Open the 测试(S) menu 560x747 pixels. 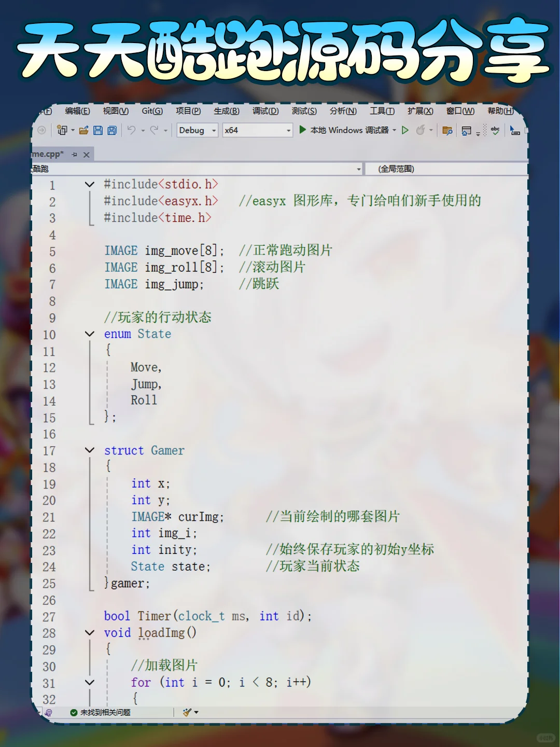pos(304,111)
